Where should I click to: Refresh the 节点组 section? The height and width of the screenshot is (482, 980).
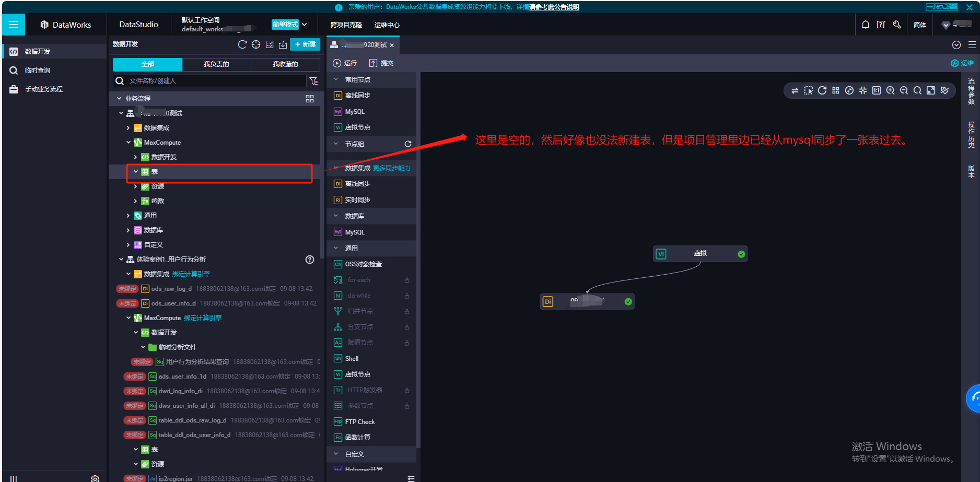[x=408, y=144]
